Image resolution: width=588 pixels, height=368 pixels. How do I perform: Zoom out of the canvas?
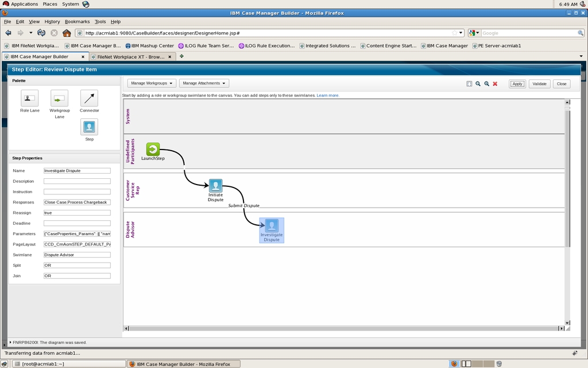point(478,84)
